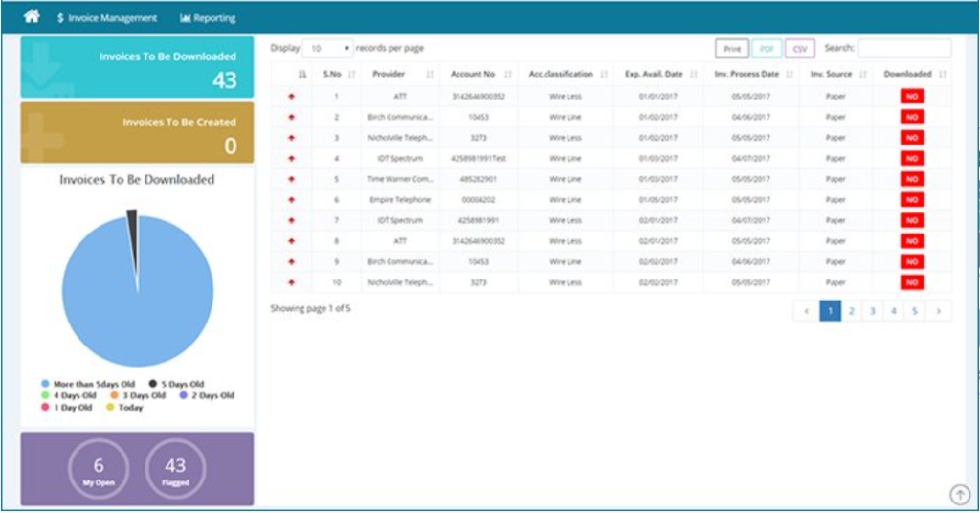Click the red arrow icon in row 10
The width and height of the screenshot is (980, 513).
click(291, 282)
